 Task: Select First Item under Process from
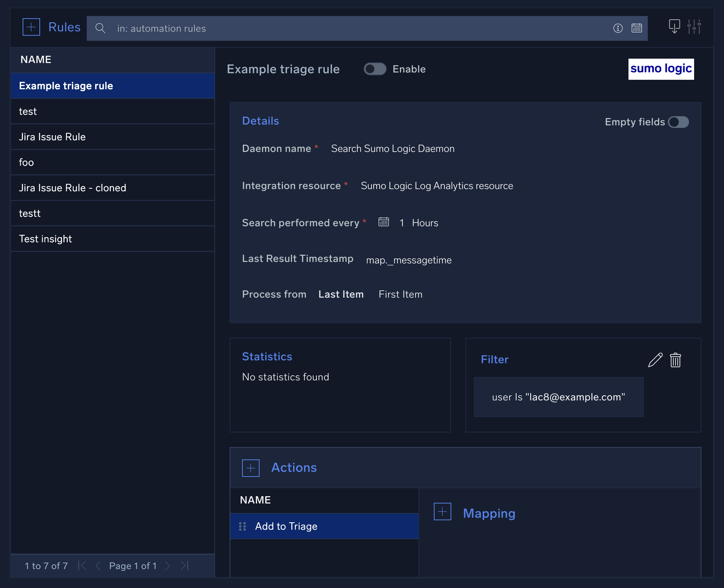click(400, 294)
